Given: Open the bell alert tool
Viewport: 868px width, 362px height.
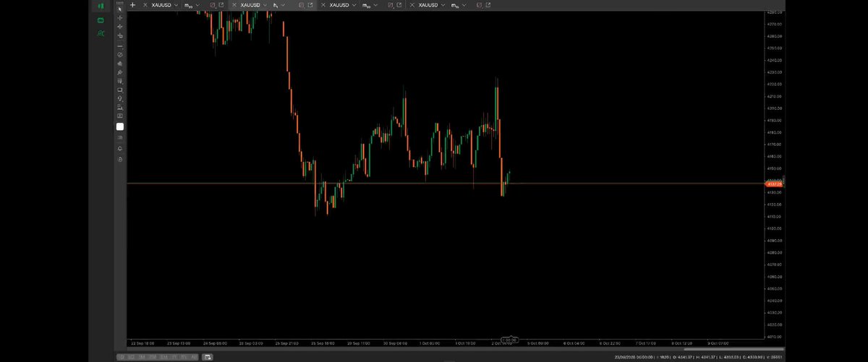Looking at the screenshot, I should 120,148.
